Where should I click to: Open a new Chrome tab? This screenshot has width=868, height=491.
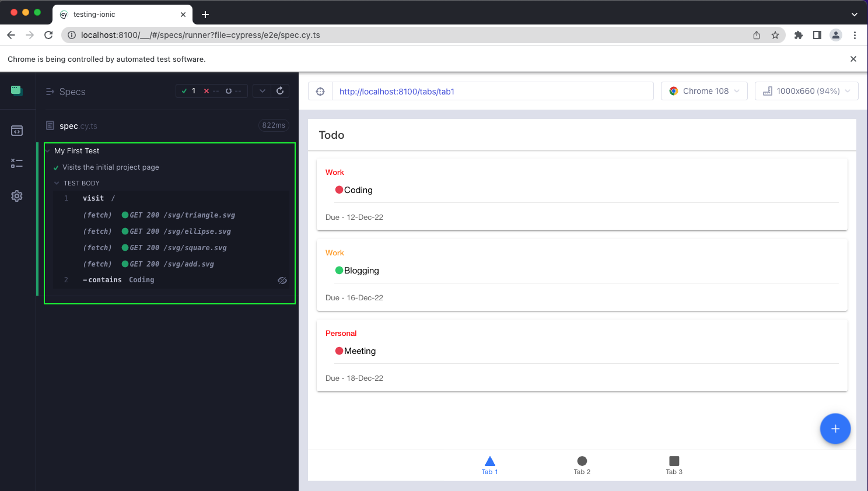tap(205, 15)
